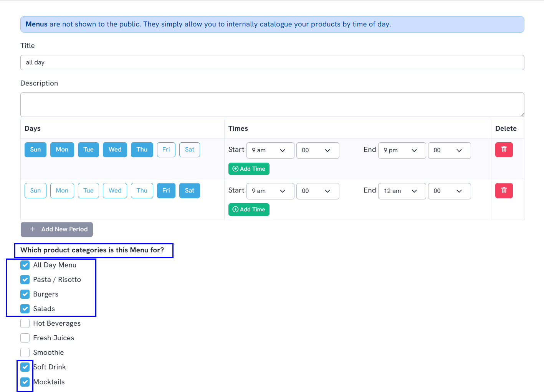Delete the first period row with trash icon
The image size is (544, 392).
point(504,150)
